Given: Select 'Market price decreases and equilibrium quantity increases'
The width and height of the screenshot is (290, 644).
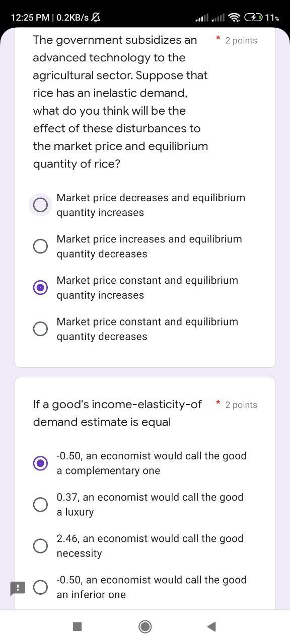Looking at the screenshot, I should tap(40, 205).
